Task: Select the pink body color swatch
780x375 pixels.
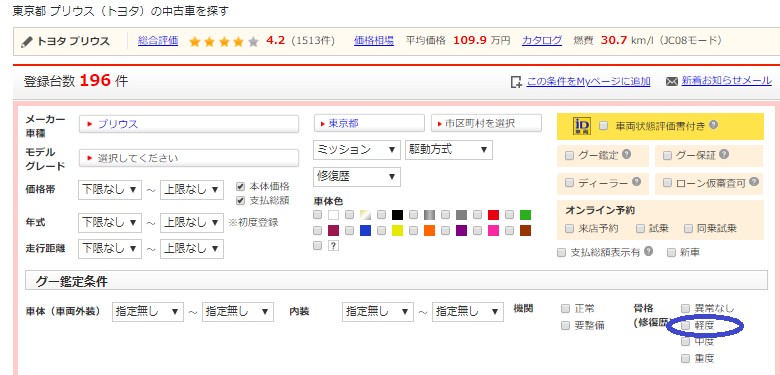Action: click(493, 230)
